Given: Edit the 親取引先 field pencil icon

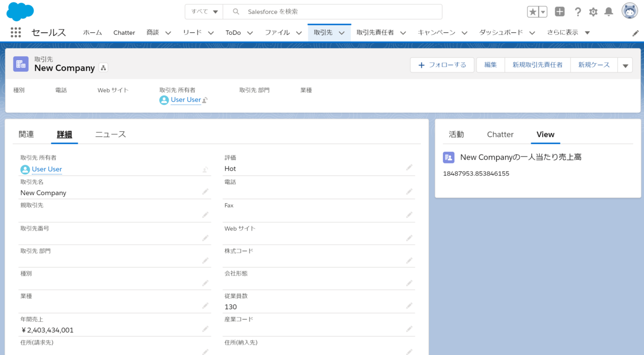Looking at the screenshot, I should 205,215.
